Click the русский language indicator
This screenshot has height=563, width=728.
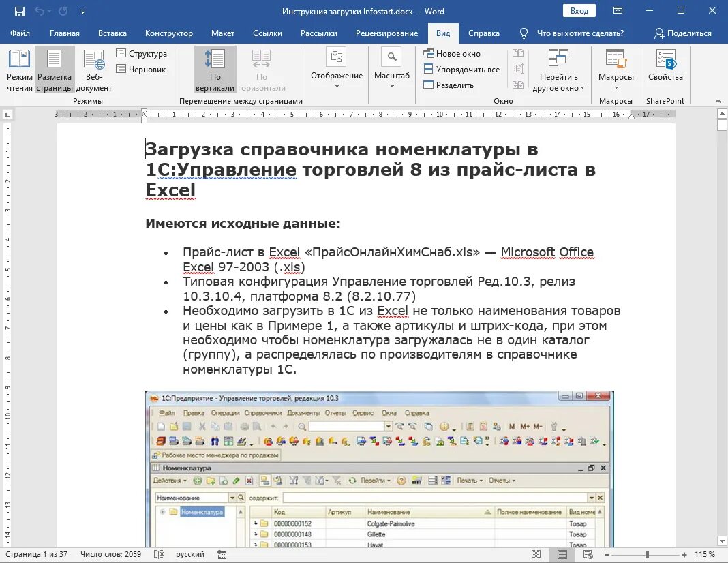(x=190, y=554)
